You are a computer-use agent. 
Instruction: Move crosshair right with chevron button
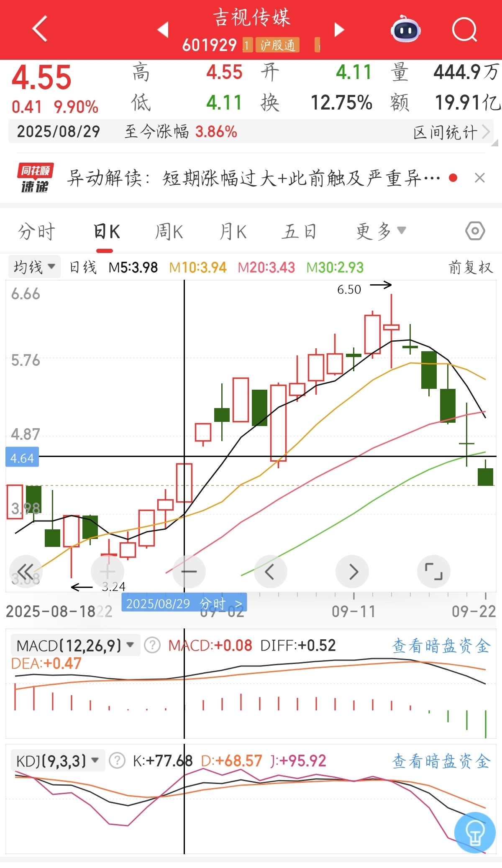click(352, 571)
